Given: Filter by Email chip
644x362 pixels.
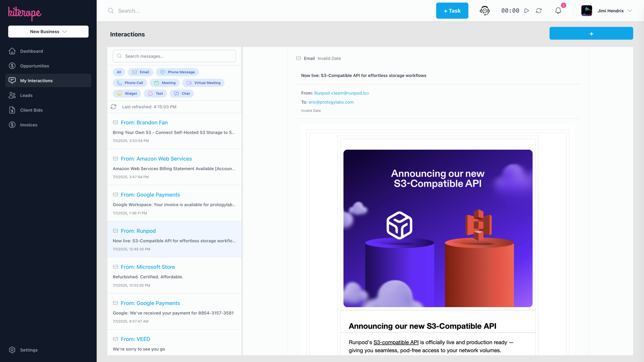Looking at the screenshot, I should [x=140, y=72].
